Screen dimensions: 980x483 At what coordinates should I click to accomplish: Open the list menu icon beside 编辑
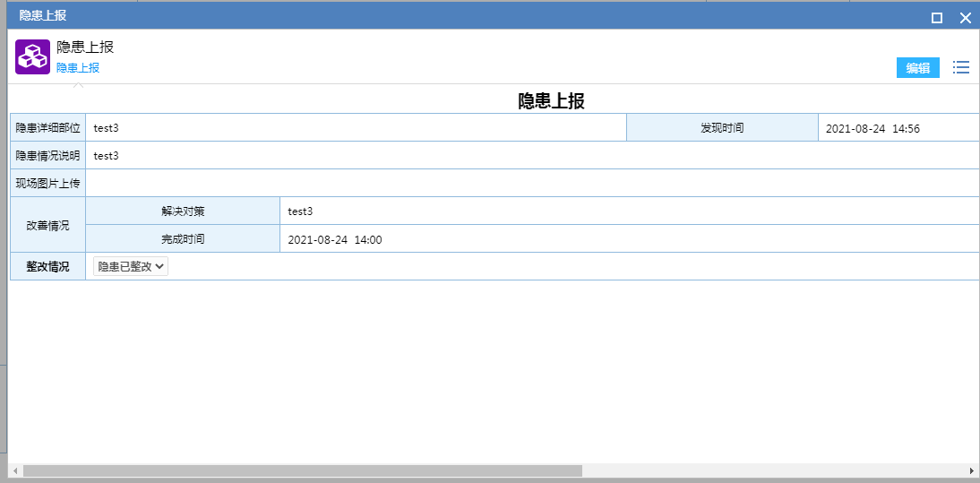[x=960, y=67]
